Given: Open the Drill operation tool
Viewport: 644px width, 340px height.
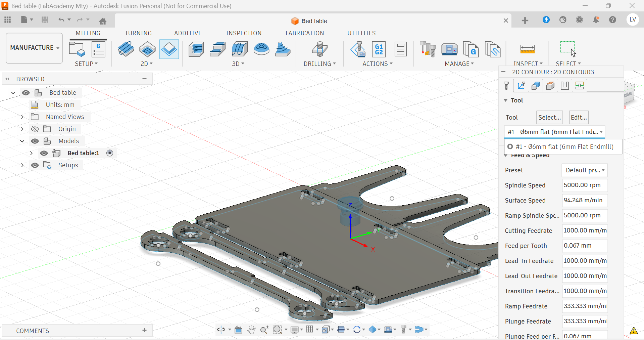Looking at the screenshot, I should (319, 49).
